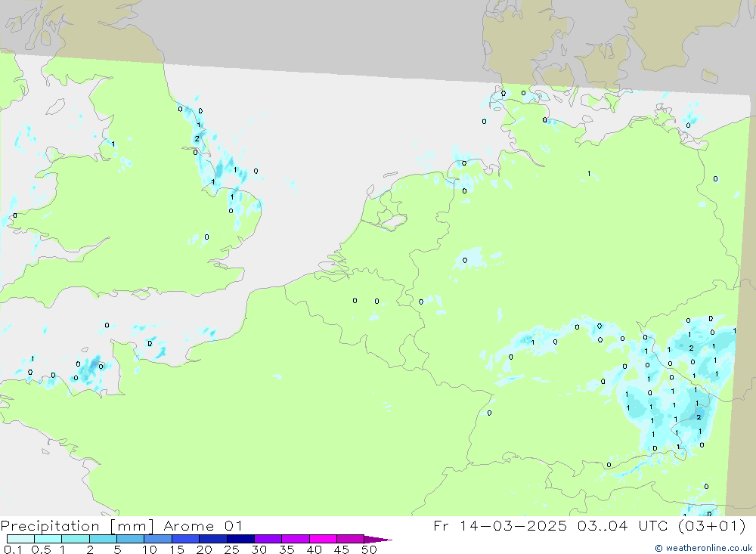The width and height of the screenshot is (756, 554).
Task: Click the '40' legend scale label
Action: 314,549
